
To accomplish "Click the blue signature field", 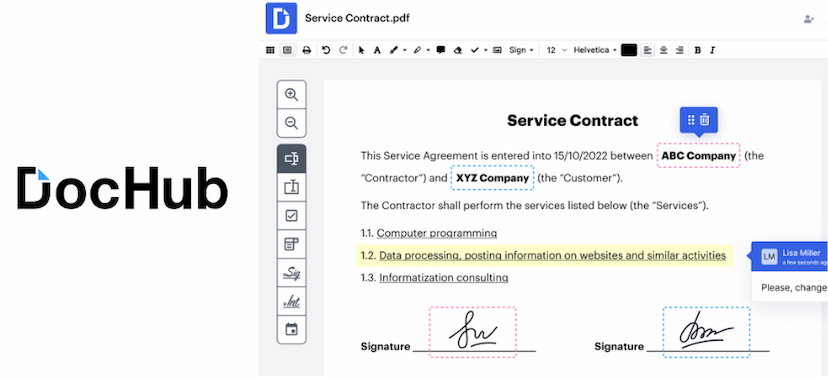I will [706, 332].
